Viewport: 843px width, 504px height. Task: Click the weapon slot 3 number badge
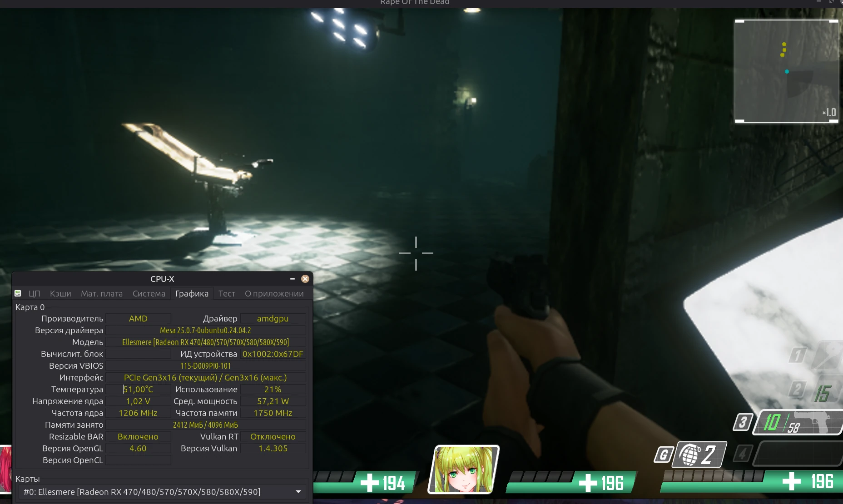coord(743,422)
